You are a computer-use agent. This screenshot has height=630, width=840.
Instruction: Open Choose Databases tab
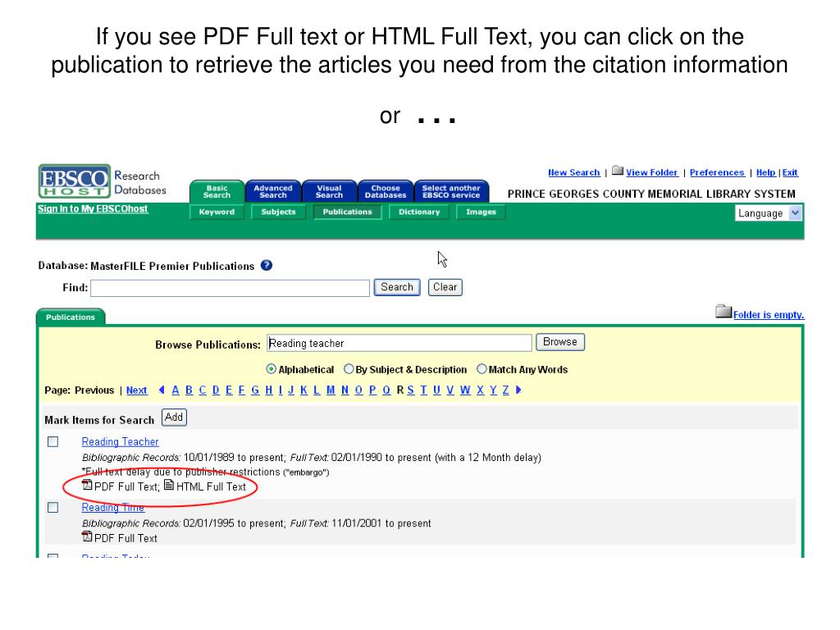click(x=386, y=191)
